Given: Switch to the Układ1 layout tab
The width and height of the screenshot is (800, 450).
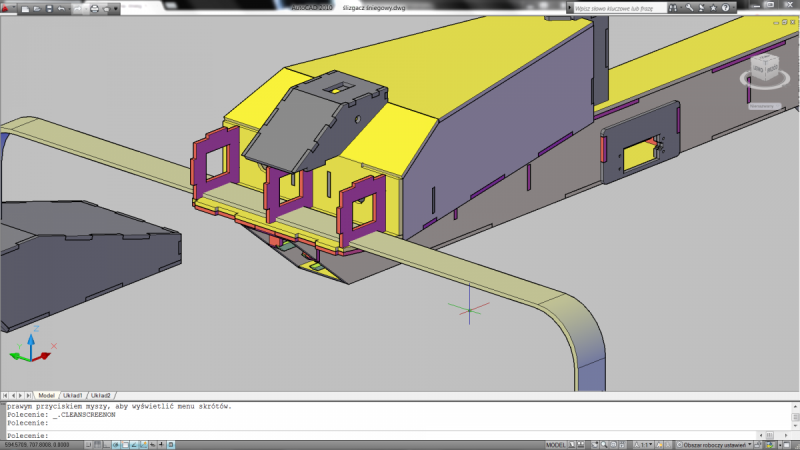Looking at the screenshot, I should [x=73, y=395].
